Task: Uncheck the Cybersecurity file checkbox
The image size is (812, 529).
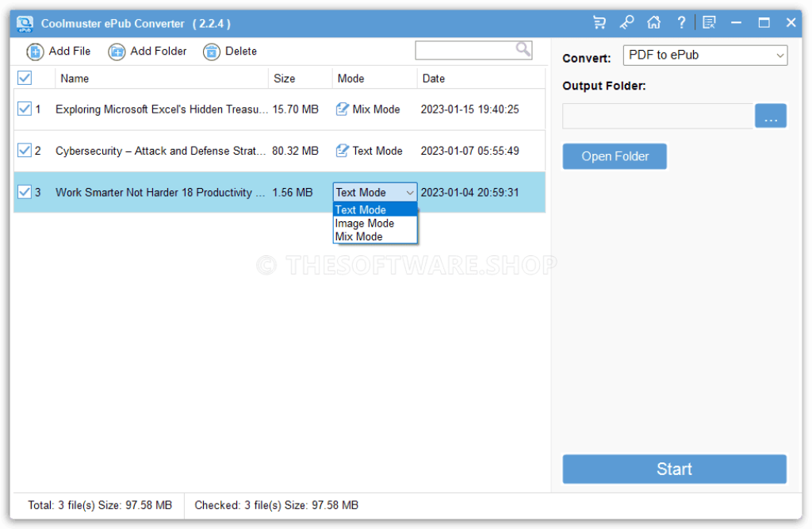Action: pos(25,150)
